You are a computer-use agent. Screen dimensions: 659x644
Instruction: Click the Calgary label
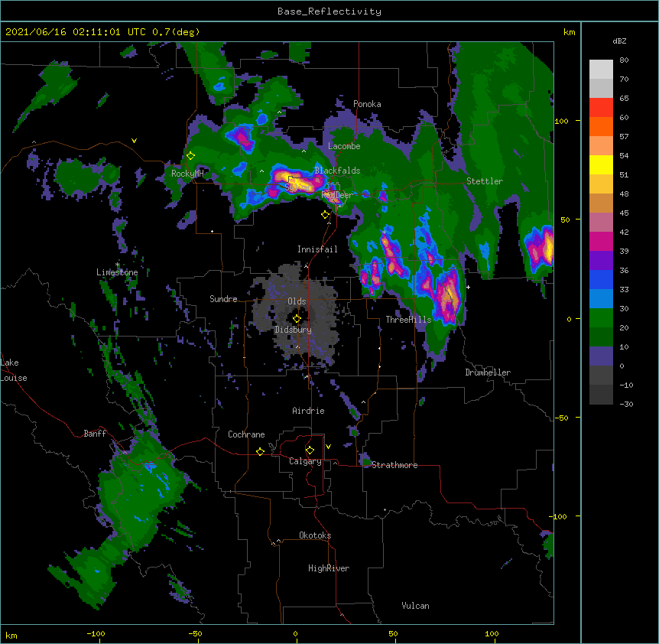point(306,461)
